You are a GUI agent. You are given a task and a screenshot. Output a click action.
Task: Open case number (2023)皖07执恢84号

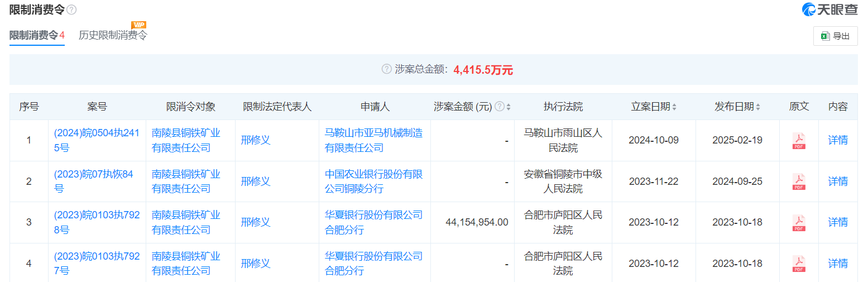coord(94,181)
